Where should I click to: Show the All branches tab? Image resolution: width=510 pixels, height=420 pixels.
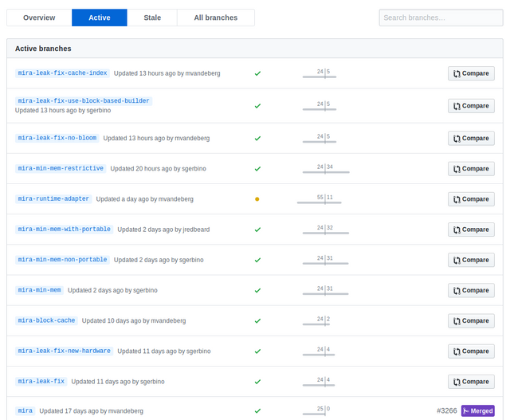click(216, 18)
